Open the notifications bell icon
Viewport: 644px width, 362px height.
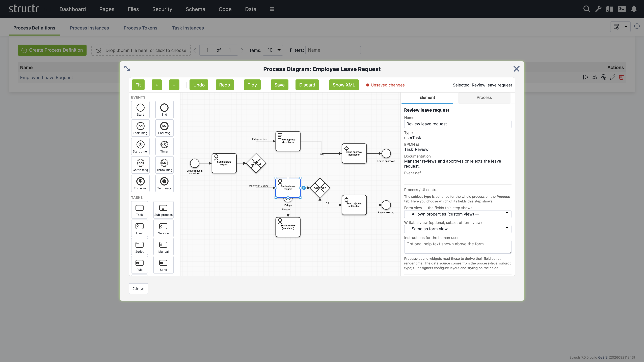tap(634, 9)
